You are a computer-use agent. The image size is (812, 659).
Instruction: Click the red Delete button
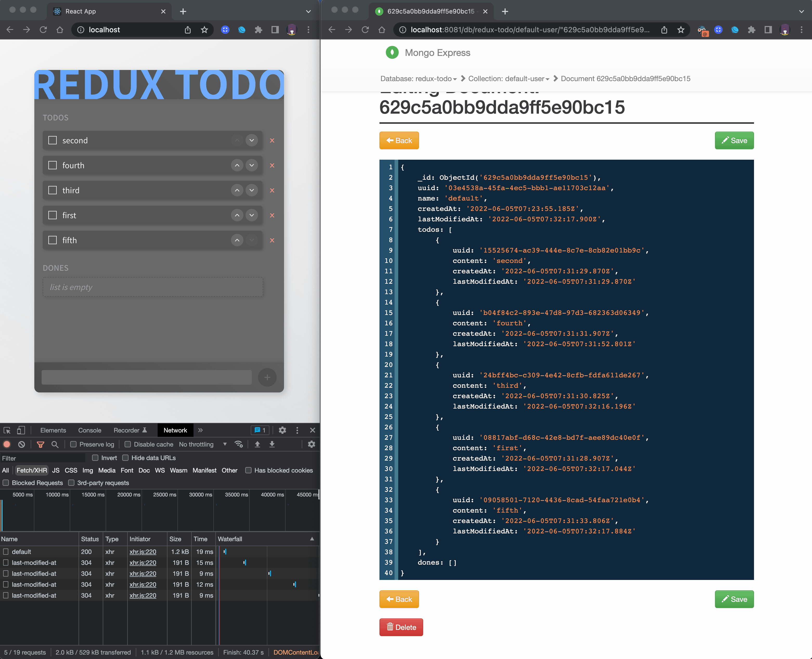[401, 627]
